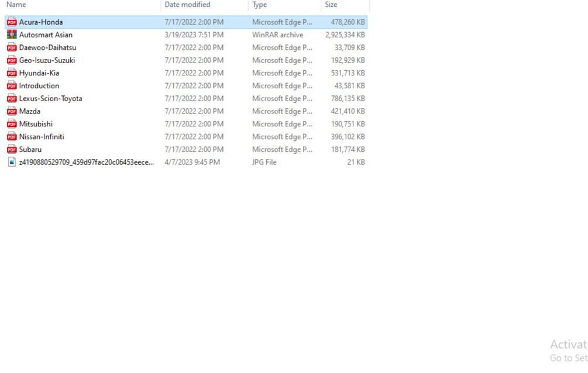
Task: Click the WinRAR archive type cell
Action: point(277,35)
